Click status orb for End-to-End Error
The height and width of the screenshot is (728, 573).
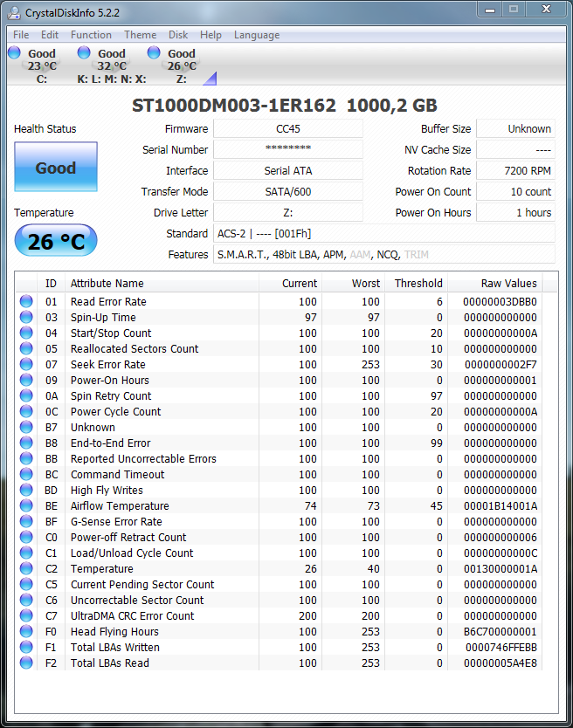26,443
